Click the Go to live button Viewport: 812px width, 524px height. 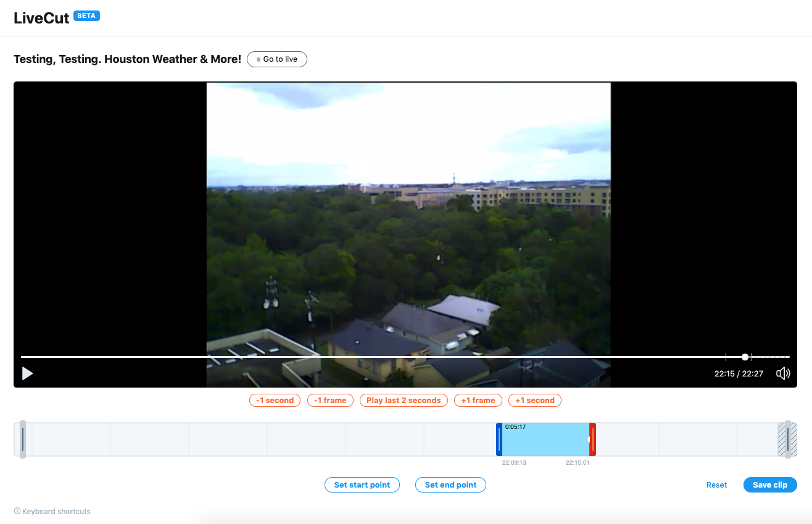pyautogui.click(x=277, y=59)
